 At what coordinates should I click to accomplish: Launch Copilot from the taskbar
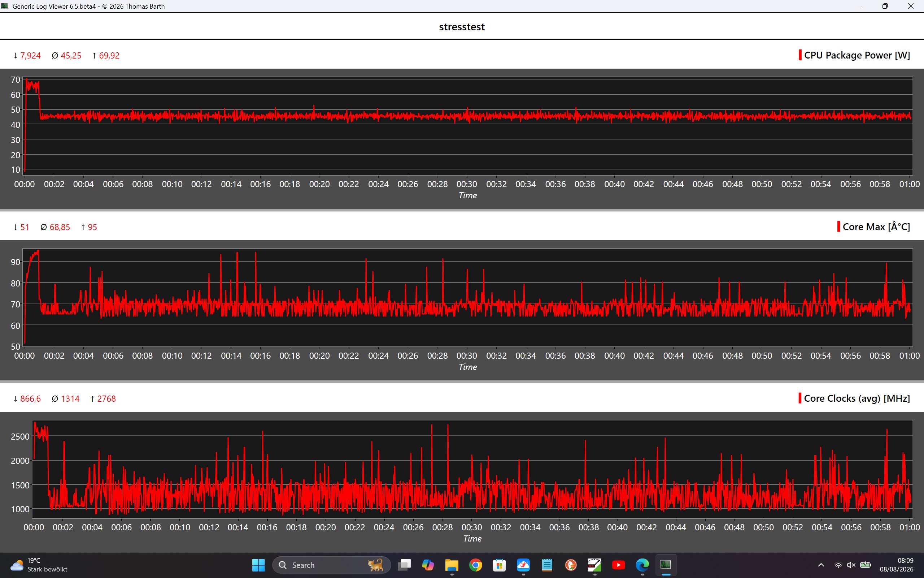[428, 565]
